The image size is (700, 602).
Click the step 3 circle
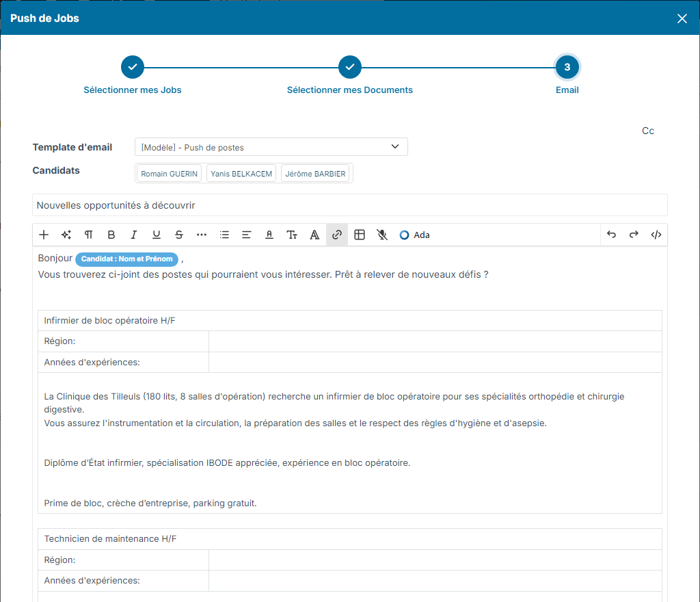click(x=567, y=67)
